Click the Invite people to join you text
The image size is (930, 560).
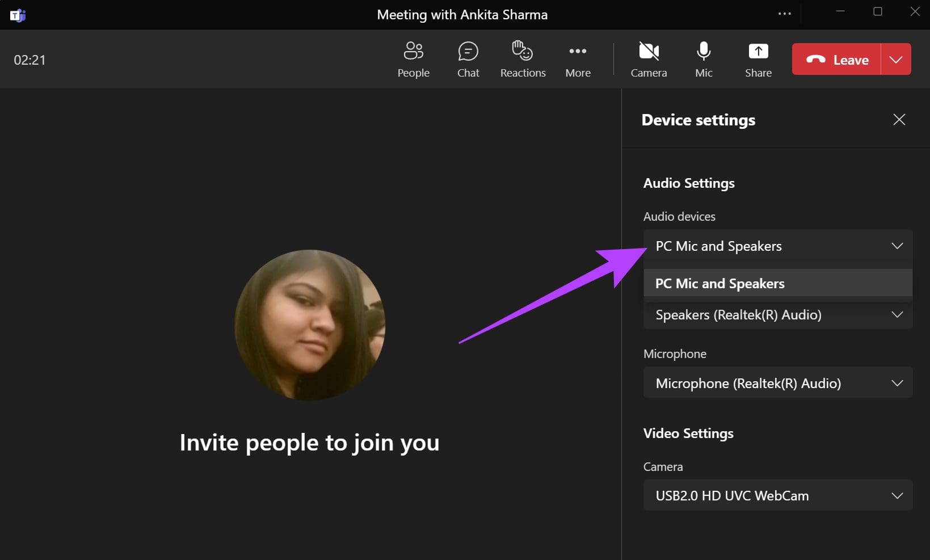click(x=309, y=443)
